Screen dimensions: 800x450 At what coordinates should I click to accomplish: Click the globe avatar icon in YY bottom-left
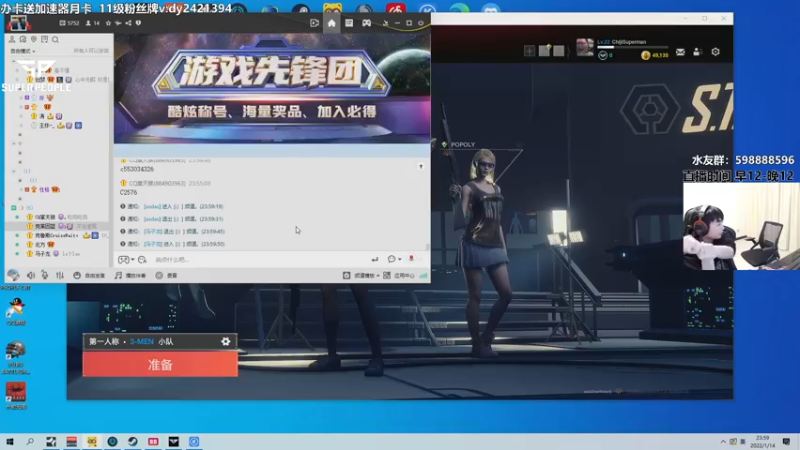[13, 275]
